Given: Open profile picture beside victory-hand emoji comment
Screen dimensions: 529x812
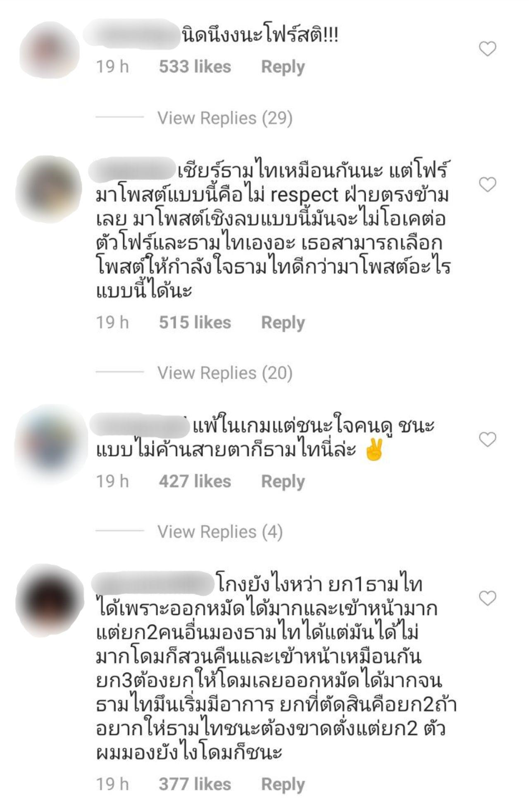Looking at the screenshot, I should pyautogui.click(x=51, y=444).
